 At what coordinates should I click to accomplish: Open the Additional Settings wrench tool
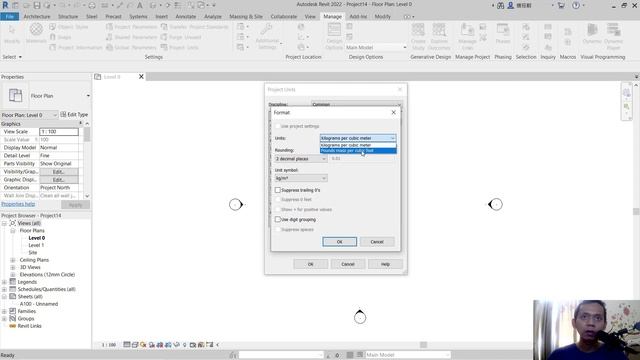[267, 37]
